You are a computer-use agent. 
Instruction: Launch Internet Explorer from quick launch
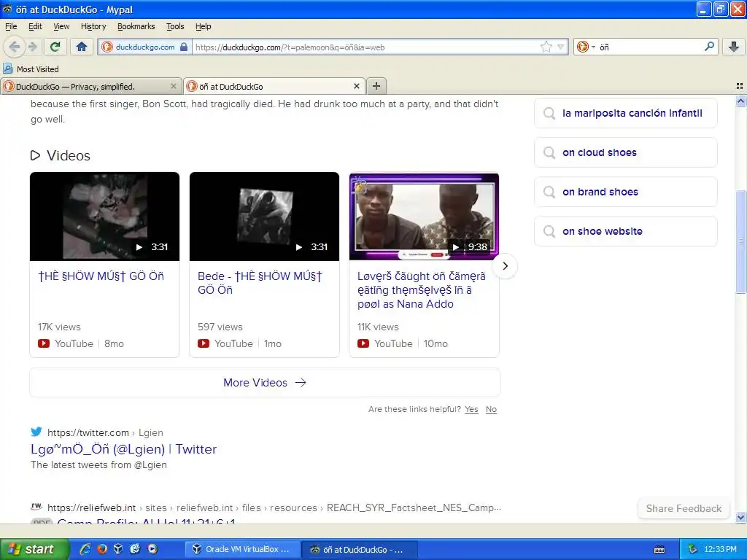tap(85, 549)
